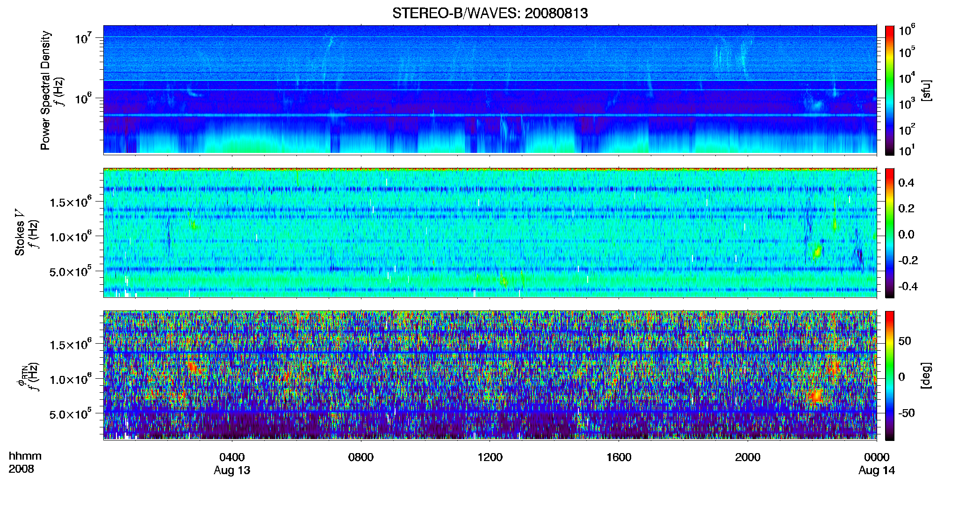Click the Aug 13 date label

coord(232,470)
